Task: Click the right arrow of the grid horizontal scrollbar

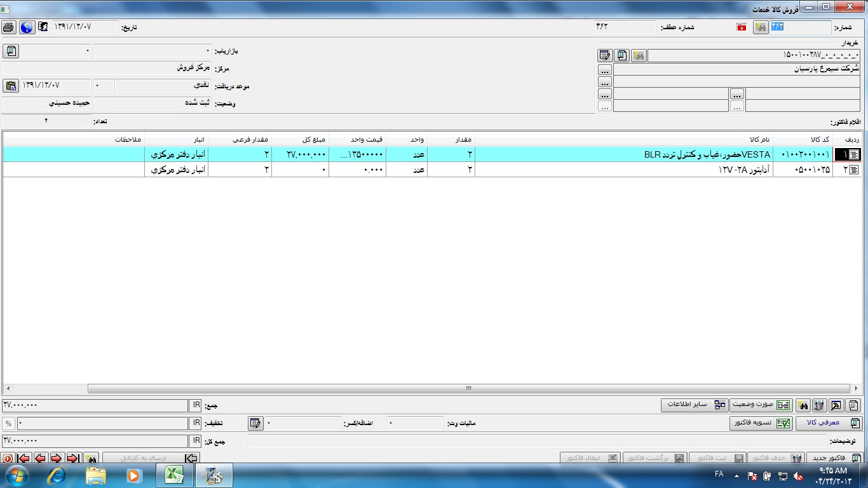Action: pyautogui.click(x=856, y=388)
